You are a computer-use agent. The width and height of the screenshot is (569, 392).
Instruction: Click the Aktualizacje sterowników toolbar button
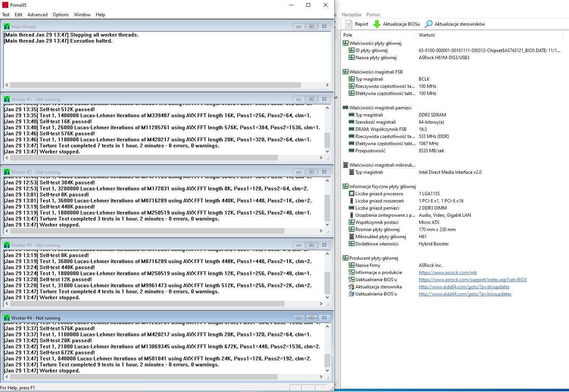pos(455,24)
